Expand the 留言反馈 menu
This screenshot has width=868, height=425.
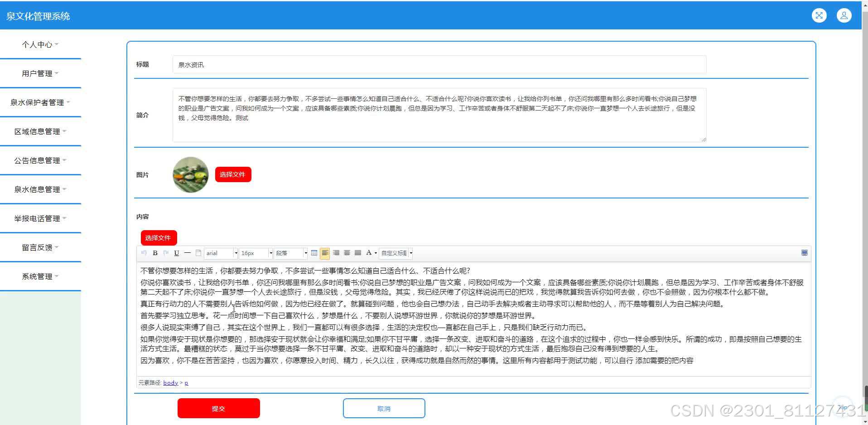pyautogui.click(x=40, y=247)
